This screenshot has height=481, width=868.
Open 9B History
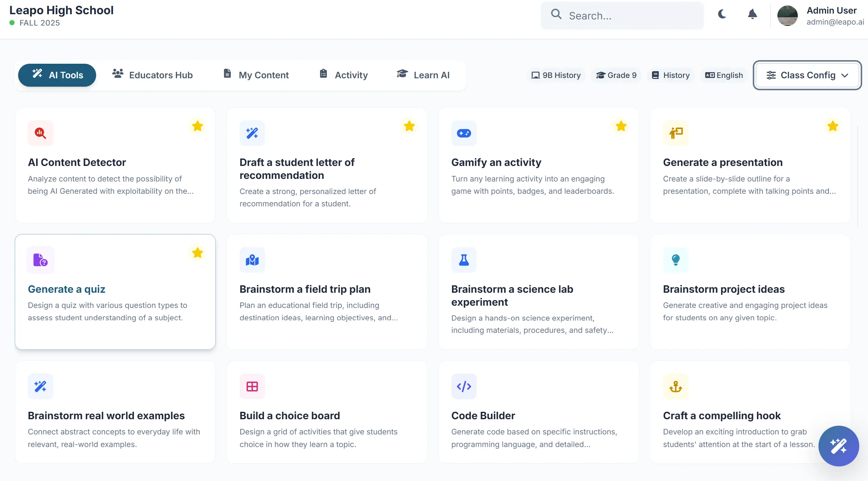(555, 75)
